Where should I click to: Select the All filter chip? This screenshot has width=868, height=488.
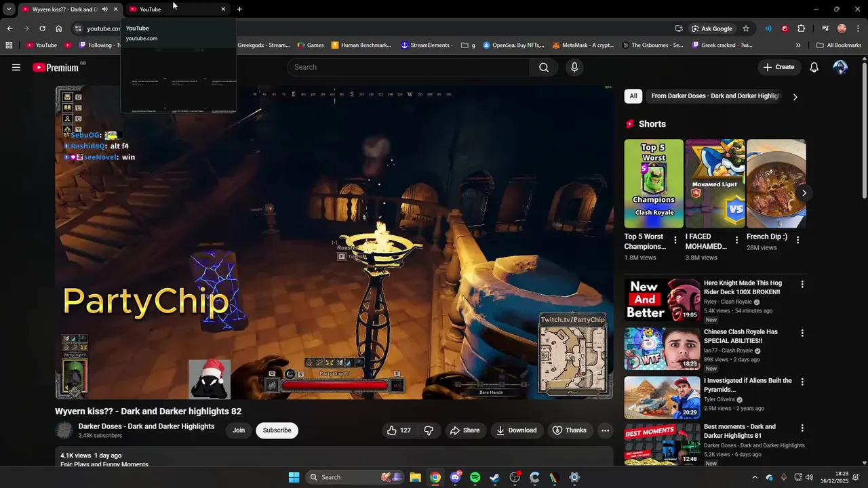tap(633, 96)
